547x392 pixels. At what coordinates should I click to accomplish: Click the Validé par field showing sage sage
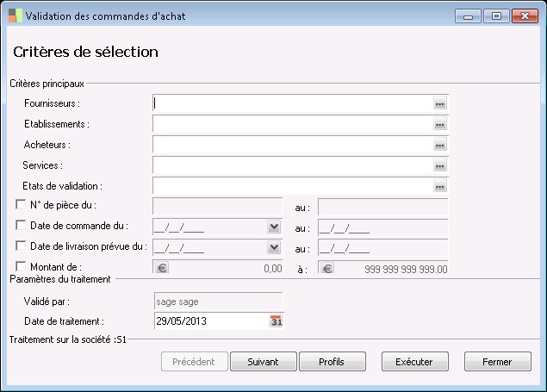pyautogui.click(x=219, y=302)
